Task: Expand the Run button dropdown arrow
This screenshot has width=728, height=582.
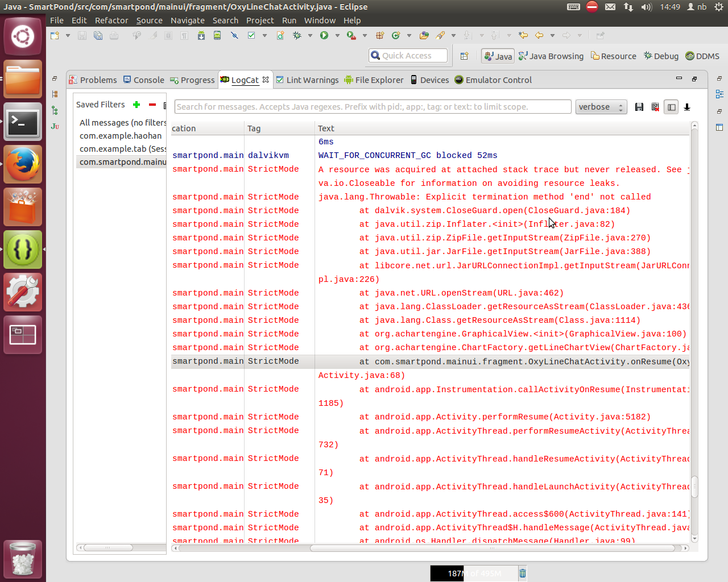Action: (x=337, y=35)
